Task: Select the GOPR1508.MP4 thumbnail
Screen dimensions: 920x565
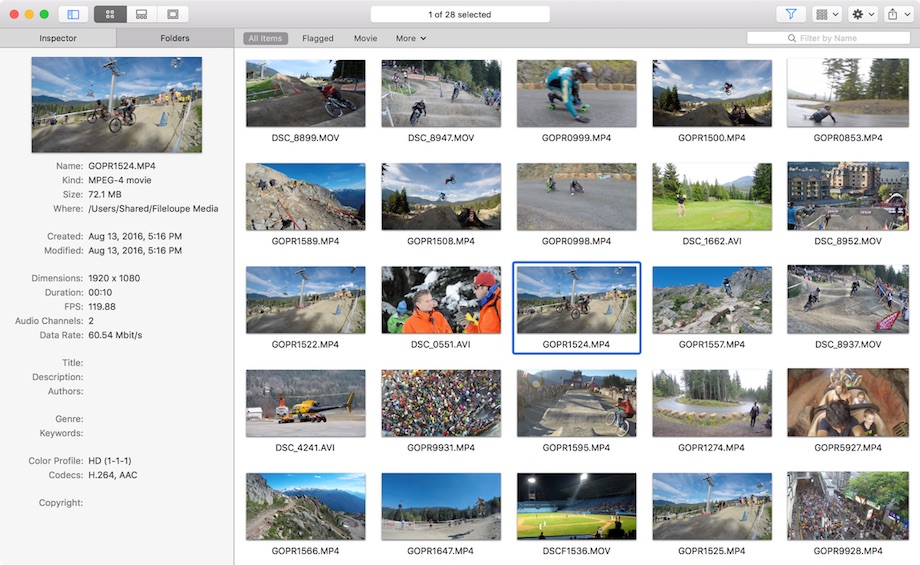Action: coord(441,197)
